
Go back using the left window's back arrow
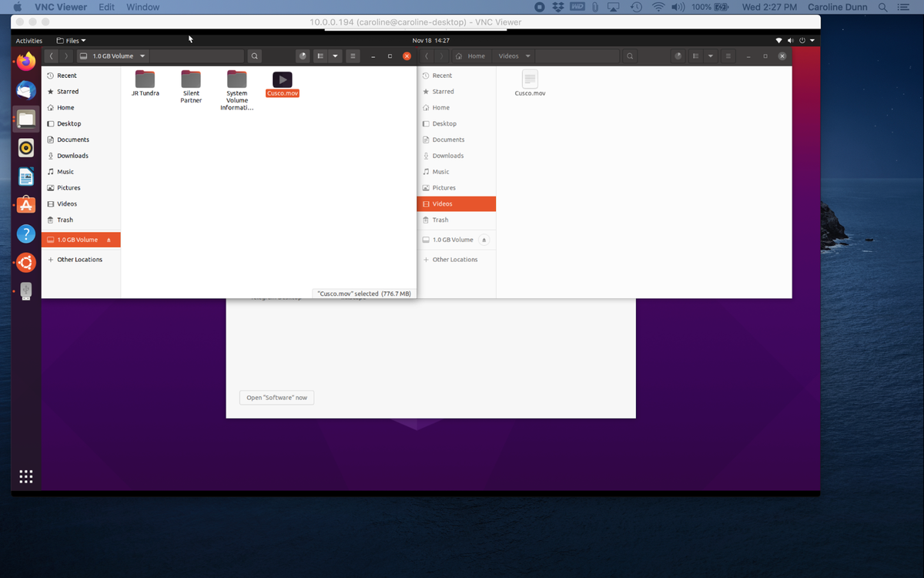pos(51,55)
